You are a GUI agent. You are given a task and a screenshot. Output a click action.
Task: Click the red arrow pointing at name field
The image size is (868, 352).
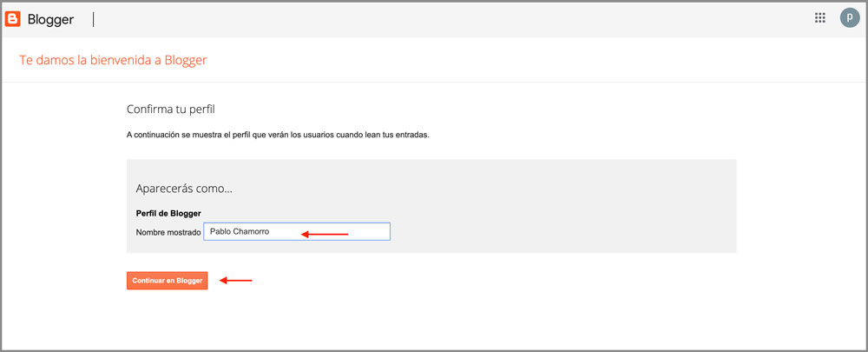[324, 233]
